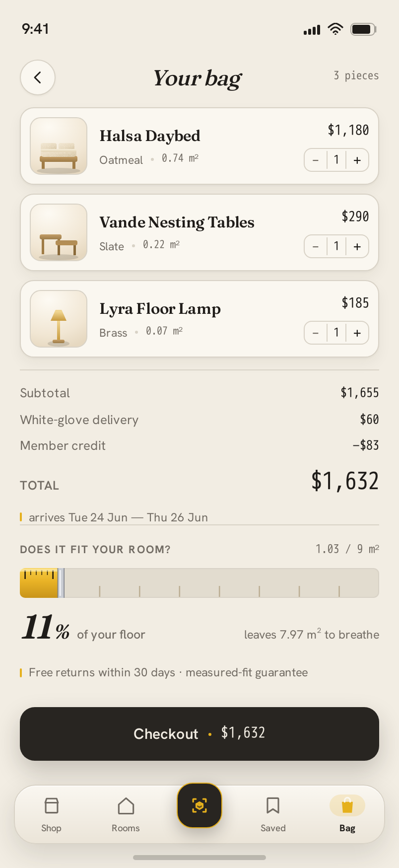Select the Bag shopping bag icon
Screen dimensions: 399x868
(347, 805)
